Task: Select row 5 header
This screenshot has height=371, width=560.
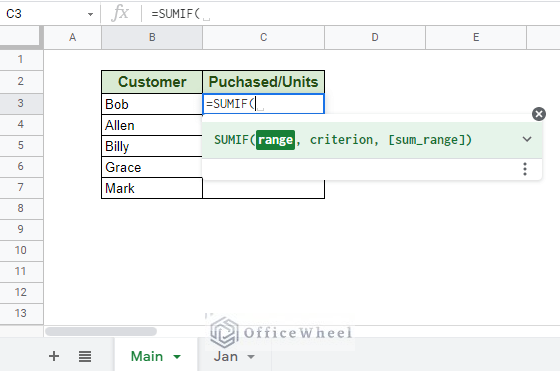Action: [21, 145]
